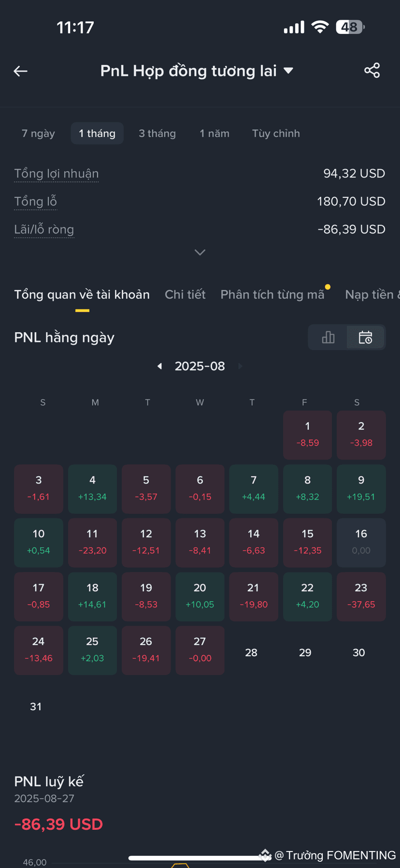Select day 9 with +19,51

tap(361, 489)
